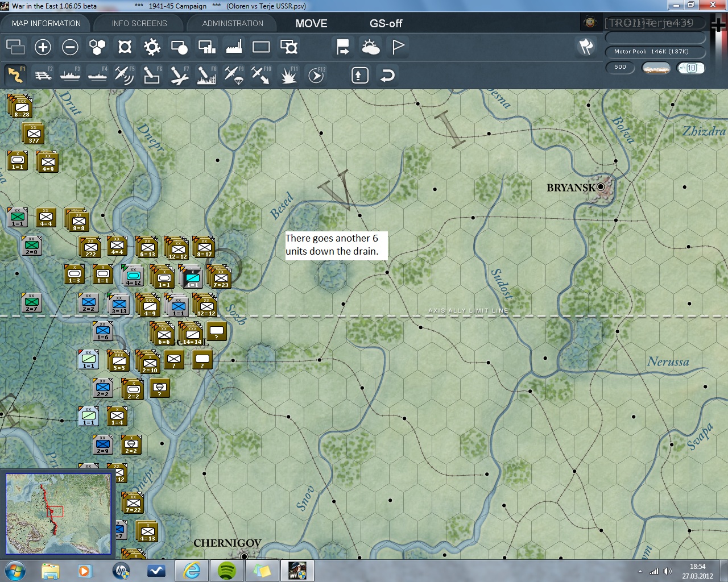Click the empty rectangle toolbar icon

[261, 47]
